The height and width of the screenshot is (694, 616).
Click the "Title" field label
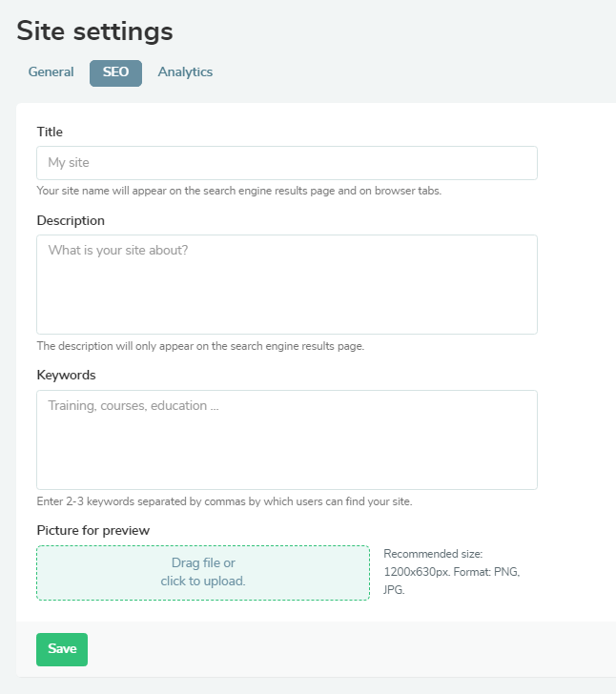[50, 132]
